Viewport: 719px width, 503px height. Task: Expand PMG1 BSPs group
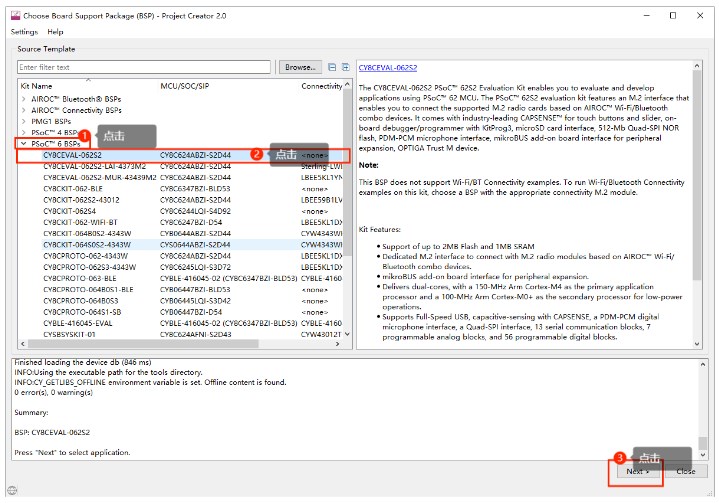pos(24,122)
